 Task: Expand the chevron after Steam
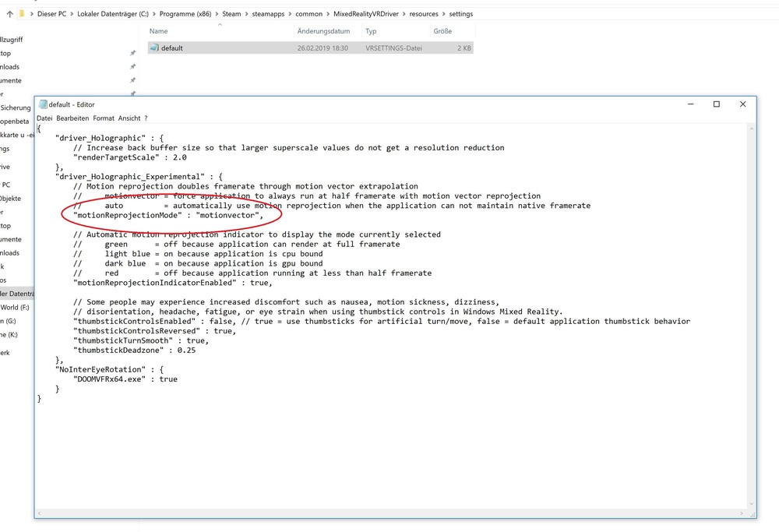click(246, 14)
